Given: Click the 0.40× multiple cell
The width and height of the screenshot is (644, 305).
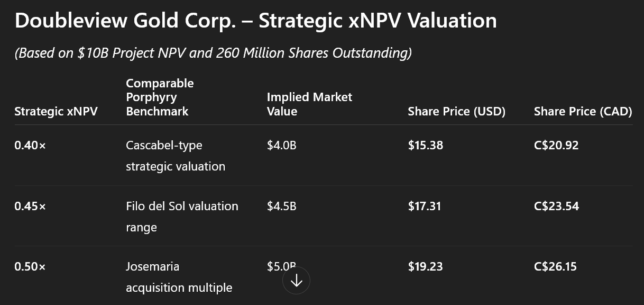Looking at the screenshot, I should tap(30, 145).
